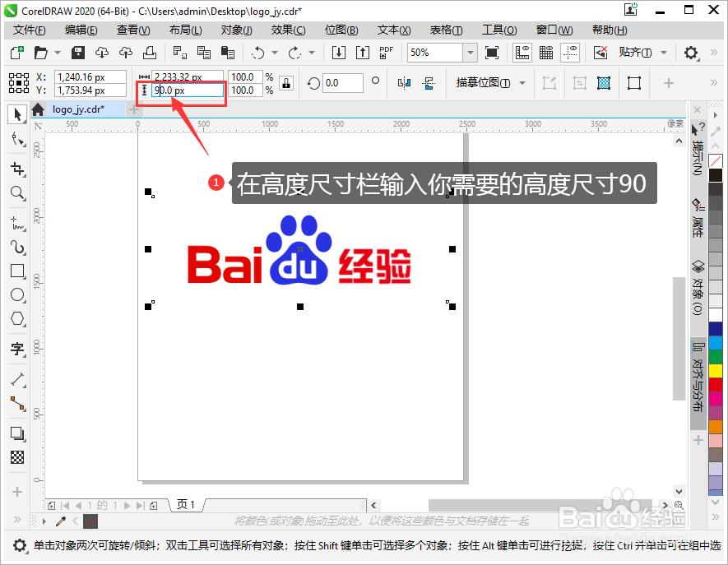Select the Crop tool
728x565 pixels.
point(17,169)
